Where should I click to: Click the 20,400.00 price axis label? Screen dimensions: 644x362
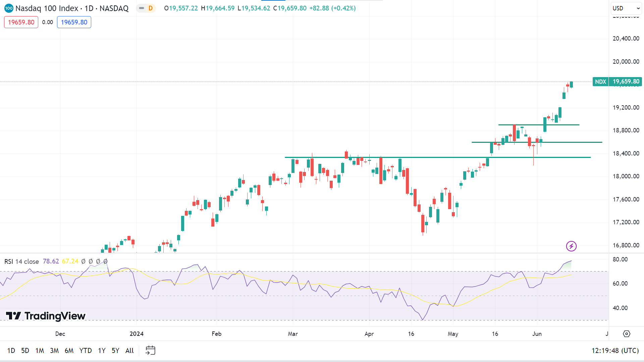tap(626, 39)
